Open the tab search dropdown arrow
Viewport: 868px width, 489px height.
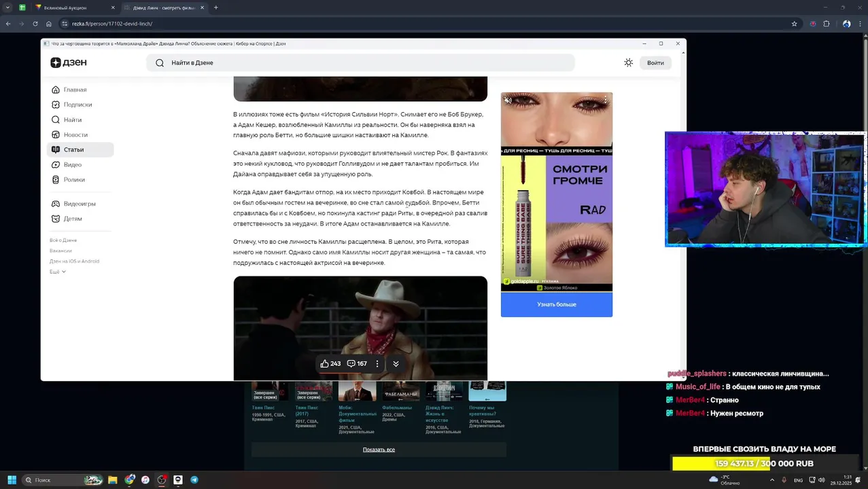point(7,7)
